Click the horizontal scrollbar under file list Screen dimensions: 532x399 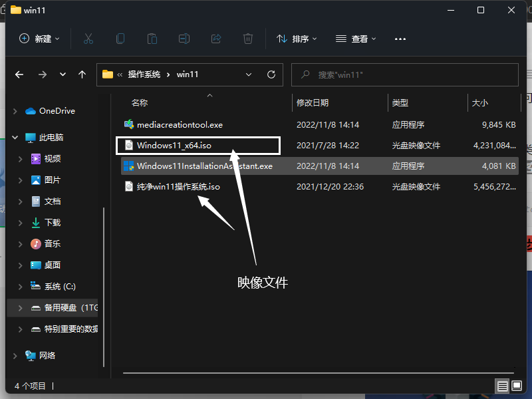point(319,373)
